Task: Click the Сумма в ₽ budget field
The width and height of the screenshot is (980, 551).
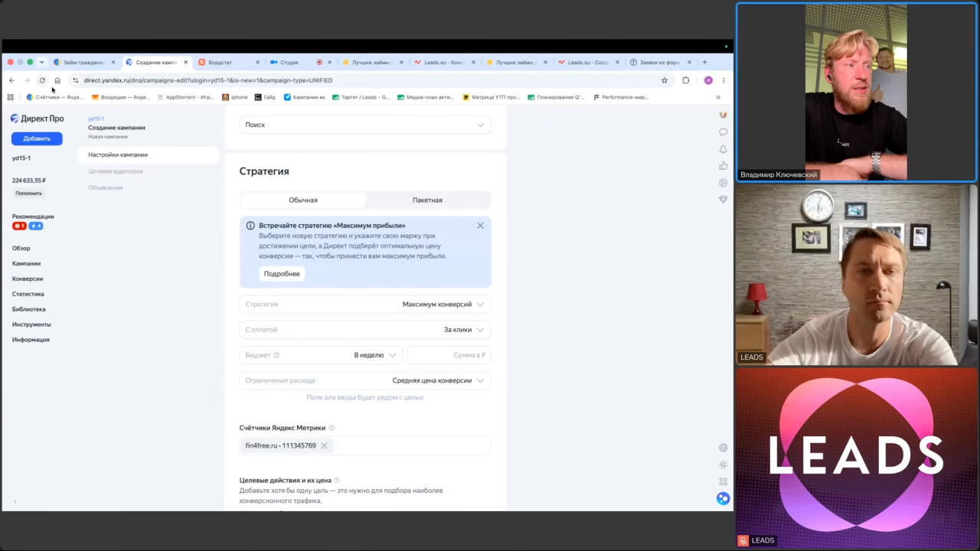Action: 449,355
